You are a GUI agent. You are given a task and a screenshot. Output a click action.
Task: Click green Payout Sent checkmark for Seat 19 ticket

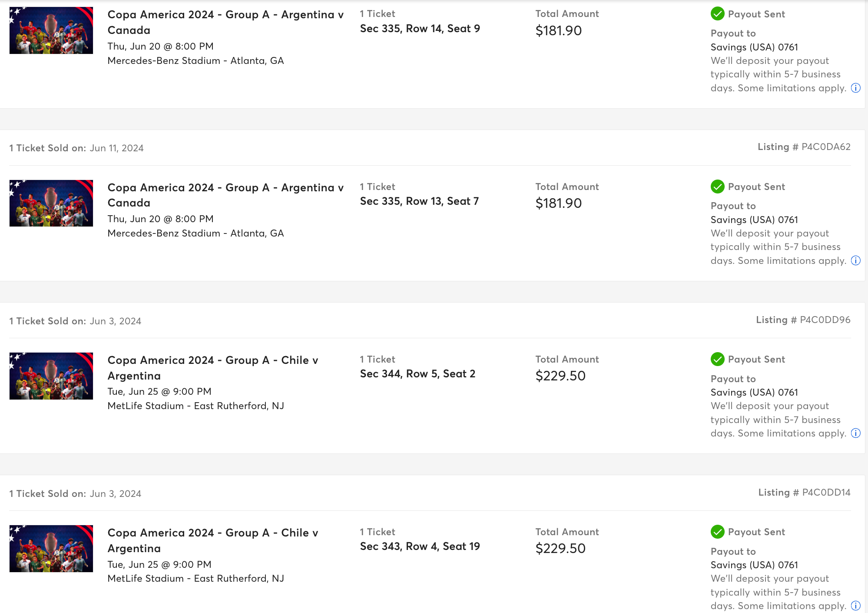(717, 532)
